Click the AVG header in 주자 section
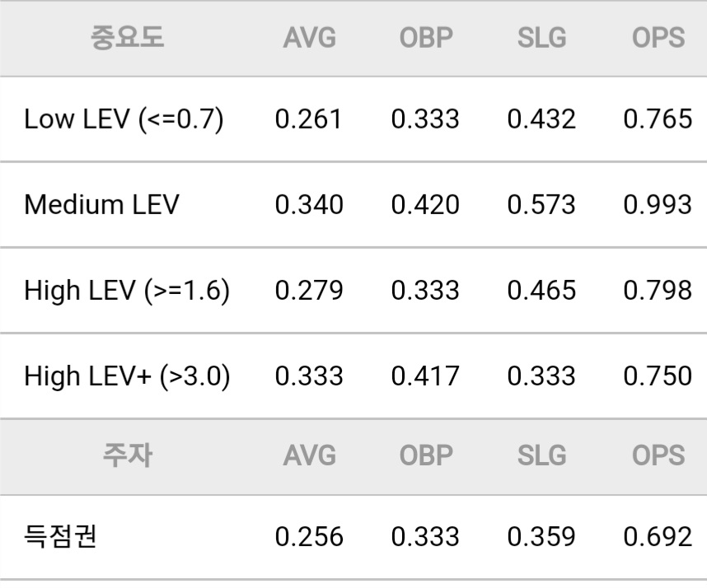Viewport: 707px width, 588px height. (x=310, y=455)
